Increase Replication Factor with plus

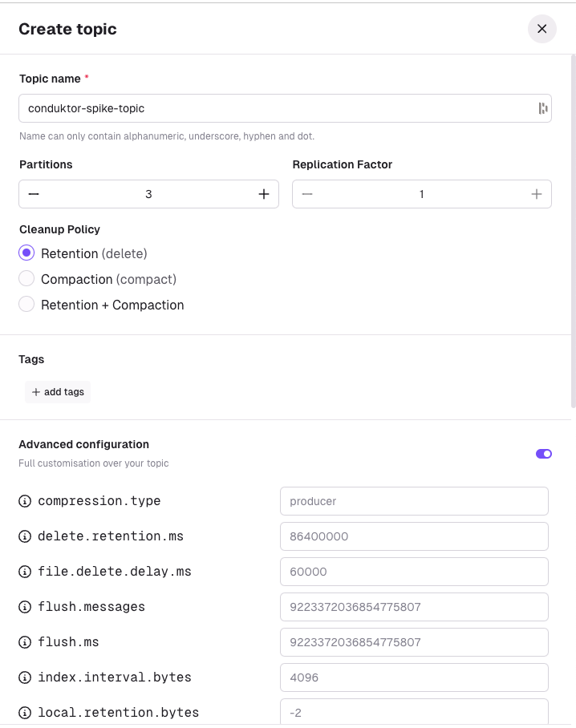[x=537, y=194]
